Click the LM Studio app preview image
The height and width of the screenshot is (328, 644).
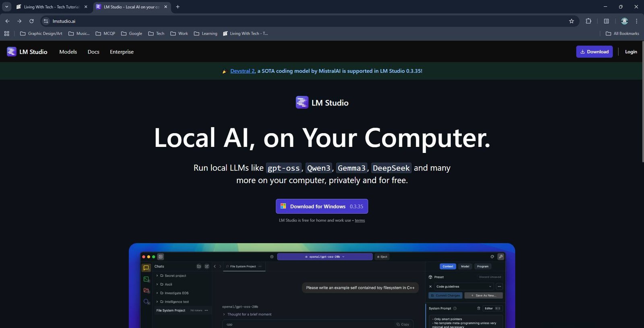click(322, 285)
